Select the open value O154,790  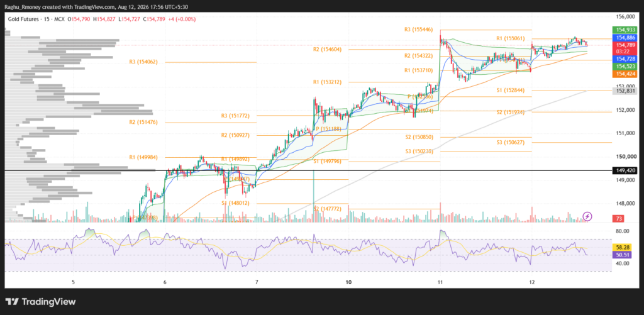pyautogui.click(x=80, y=19)
